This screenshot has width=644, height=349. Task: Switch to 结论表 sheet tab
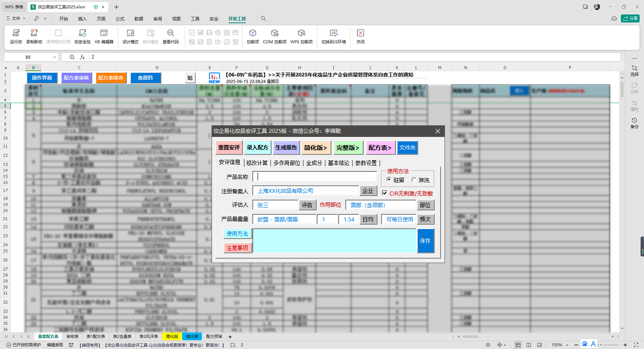(192, 336)
